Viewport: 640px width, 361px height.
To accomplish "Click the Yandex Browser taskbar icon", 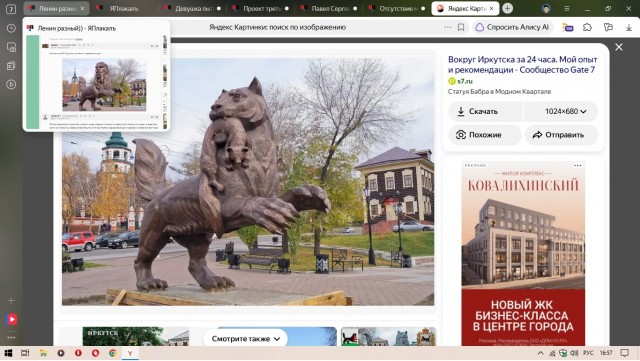I will click(x=130, y=353).
